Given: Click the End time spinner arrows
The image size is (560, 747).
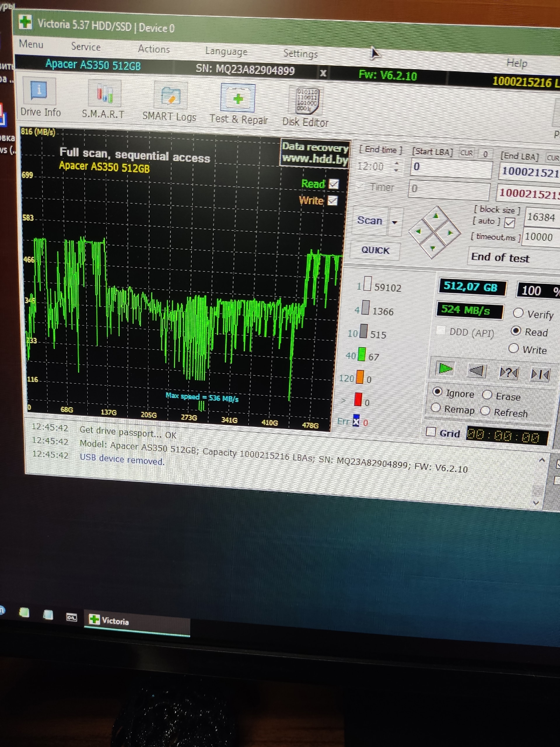Looking at the screenshot, I should pos(396,167).
